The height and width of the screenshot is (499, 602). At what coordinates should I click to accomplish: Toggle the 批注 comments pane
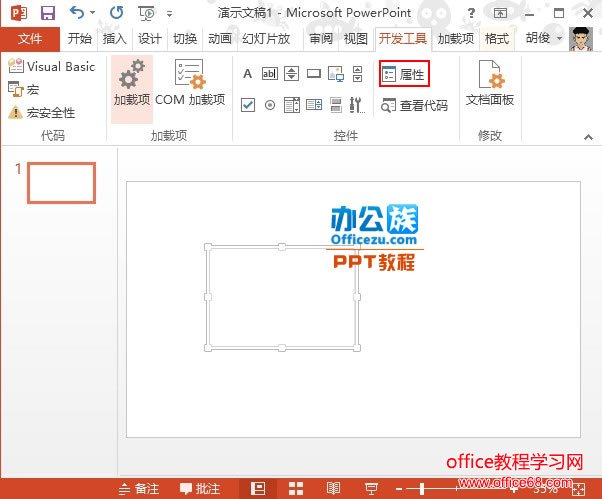200,489
